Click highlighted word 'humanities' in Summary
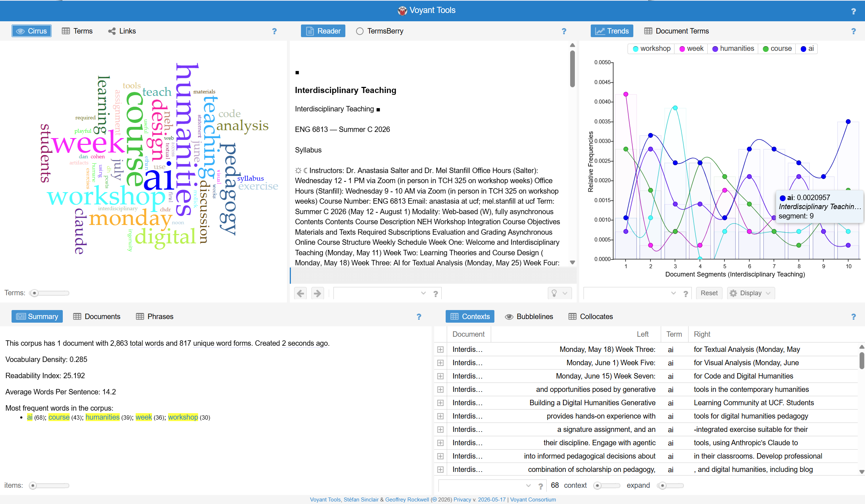Screen dimensions: 865x504 coord(102,417)
